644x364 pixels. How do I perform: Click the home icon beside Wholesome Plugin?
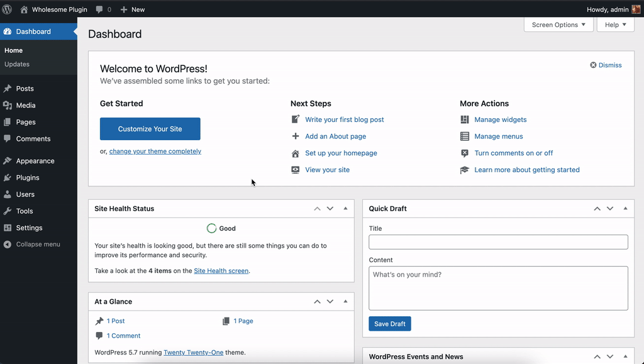pyautogui.click(x=25, y=9)
